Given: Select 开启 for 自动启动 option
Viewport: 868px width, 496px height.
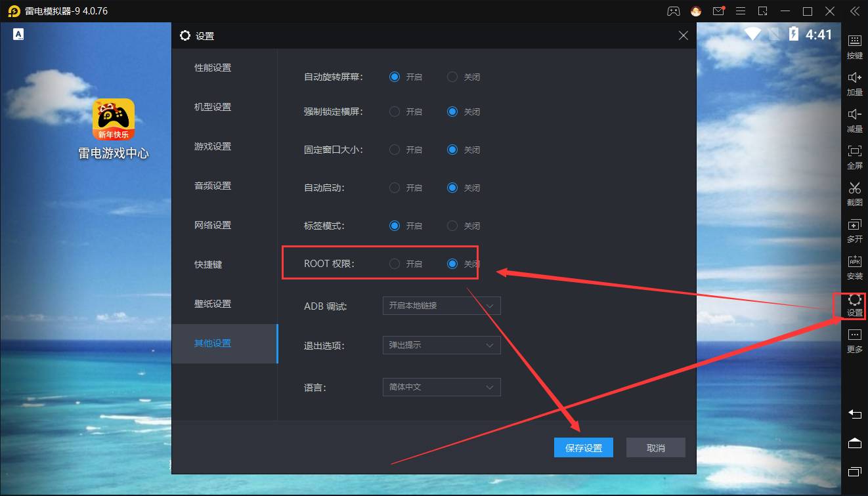Looking at the screenshot, I should (395, 188).
